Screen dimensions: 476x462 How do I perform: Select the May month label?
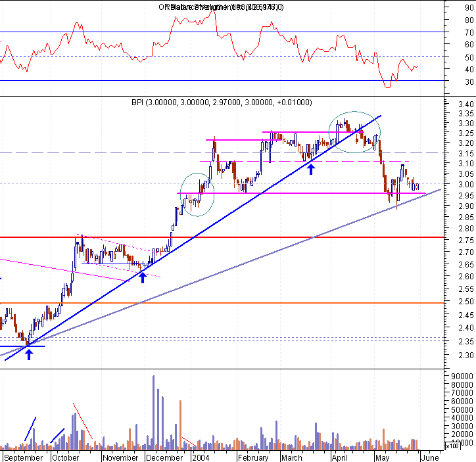[x=382, y=457]
